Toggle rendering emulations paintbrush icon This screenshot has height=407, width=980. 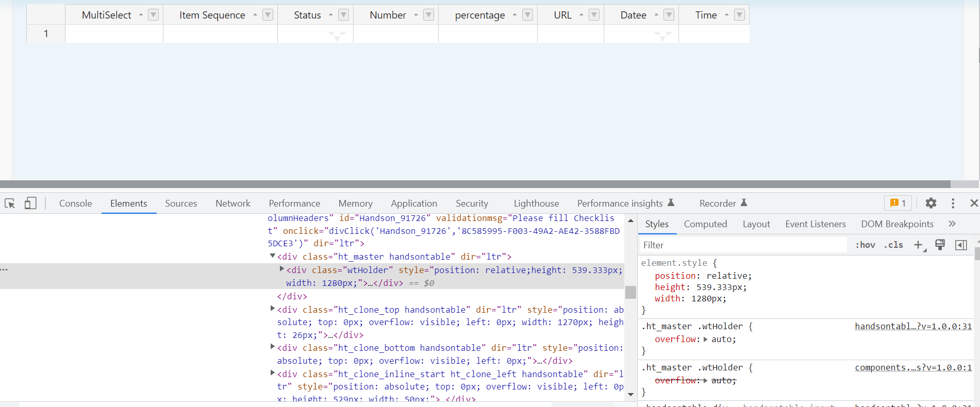coord(940,245)
